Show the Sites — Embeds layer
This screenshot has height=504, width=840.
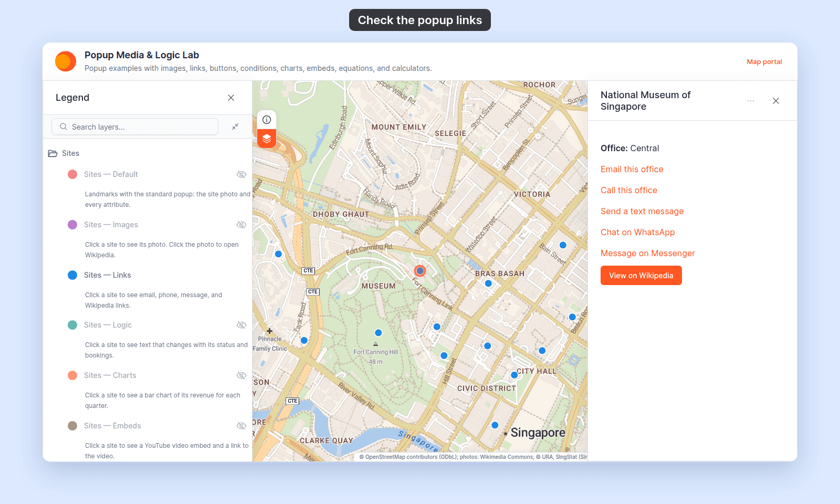[241, 426]
